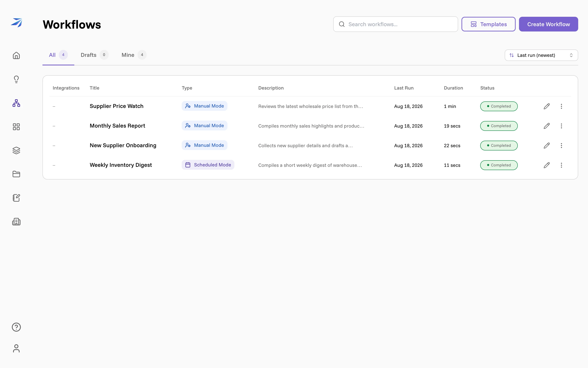Click the Aug 18, 2026 date for Weekly Inventory Digest
The height and width of the screenshot is (368, 588).
pyautogui.click(x=408, y=165)
